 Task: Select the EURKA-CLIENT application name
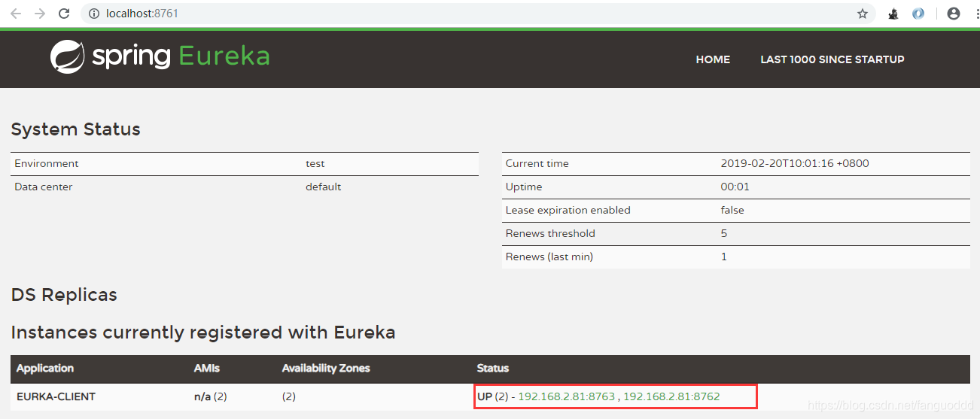tap(56, 396)
